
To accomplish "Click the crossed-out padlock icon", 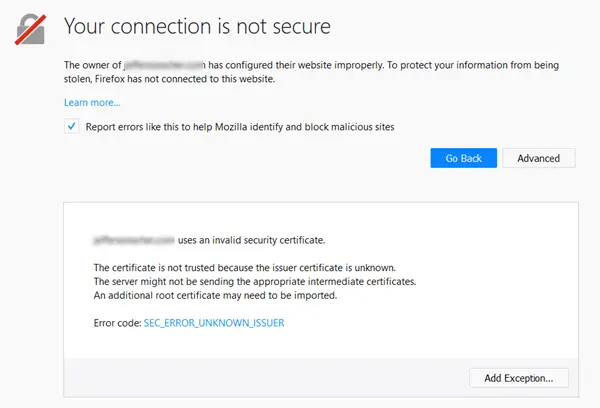I will click(x=31, y=29).
